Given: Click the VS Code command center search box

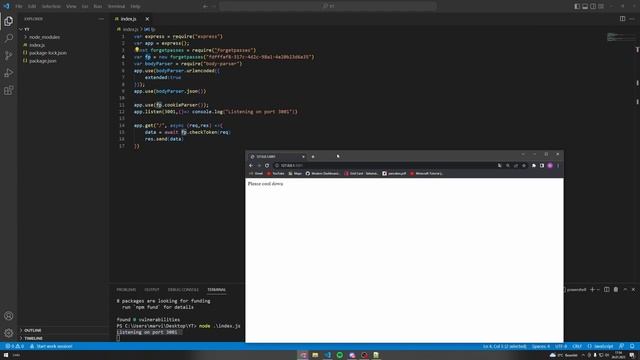Looking at the screenshot, I should pyautogui.click(x=328, y=6).
